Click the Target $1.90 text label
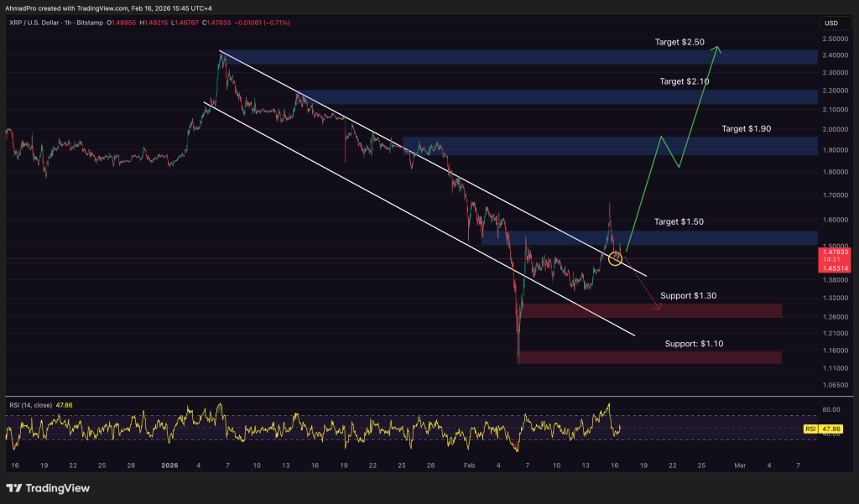 746,129
